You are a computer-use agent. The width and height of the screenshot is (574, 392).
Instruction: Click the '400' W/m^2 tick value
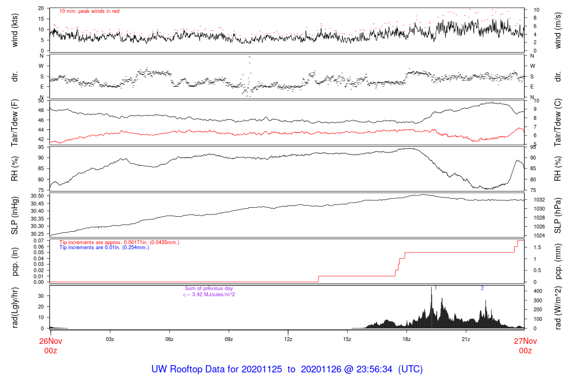pos(538,291)
